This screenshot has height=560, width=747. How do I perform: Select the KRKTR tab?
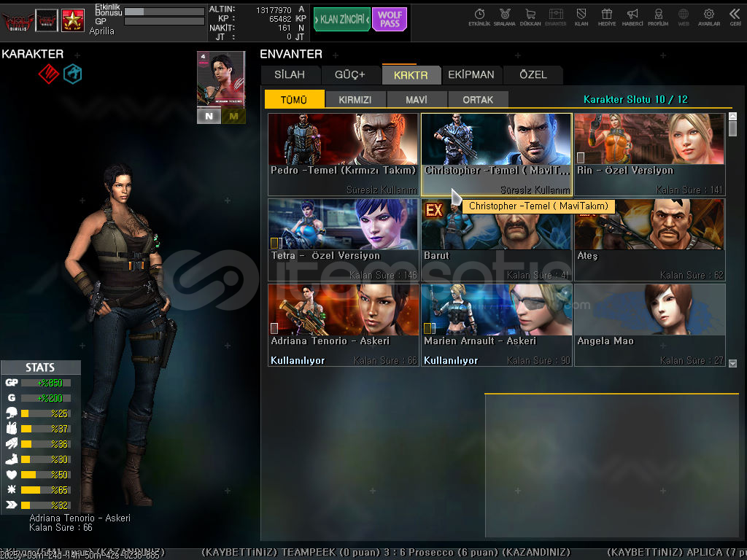click(x=411, y=75)
